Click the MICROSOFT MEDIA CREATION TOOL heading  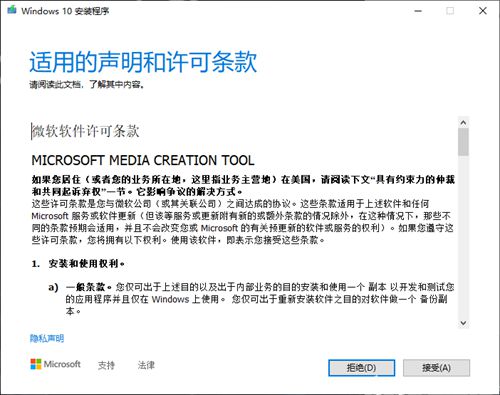143,160
